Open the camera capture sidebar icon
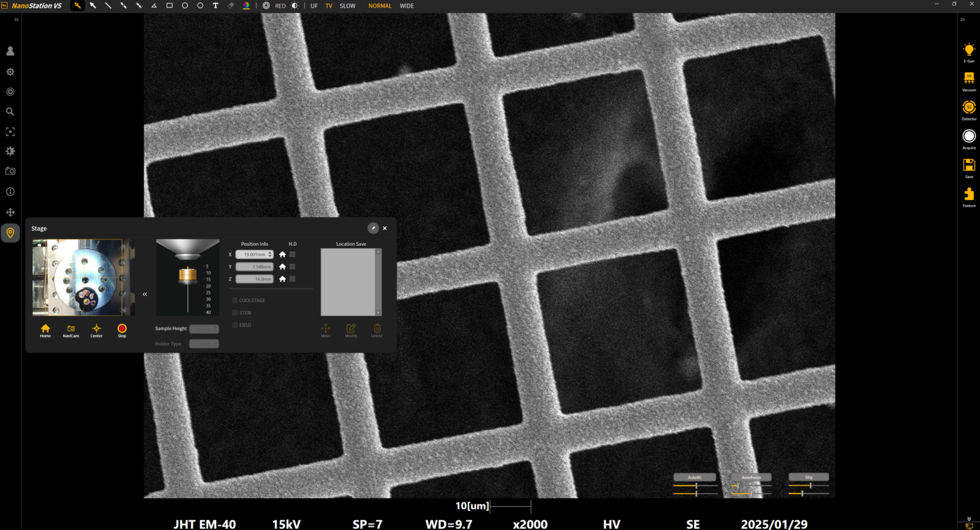 (x=10, y=171)
